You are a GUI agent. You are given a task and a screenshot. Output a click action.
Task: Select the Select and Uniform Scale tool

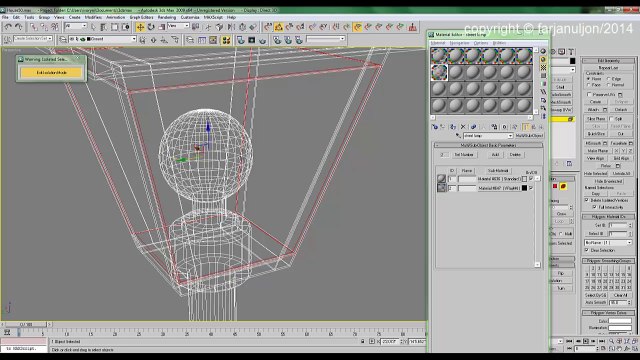coord(162,27)
